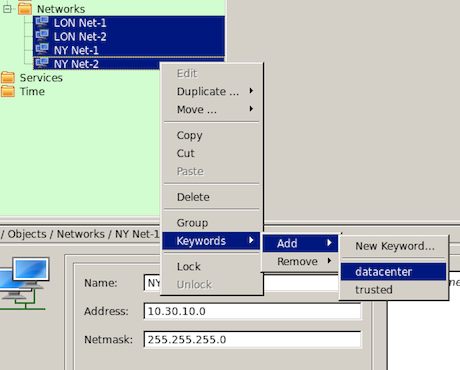Click the LON Net-1 network icon
This screenshot has height=370, width=460.
[x=42, y=22]
